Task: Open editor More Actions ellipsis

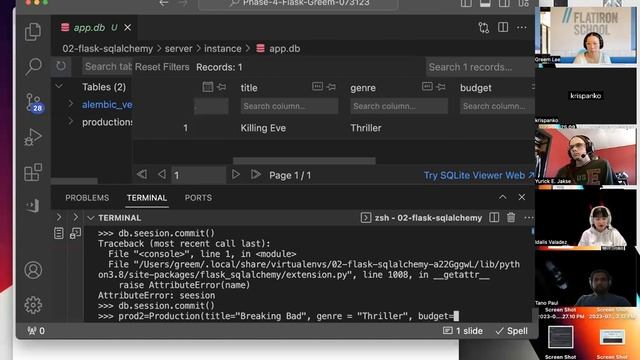Action: coord(522,27)
